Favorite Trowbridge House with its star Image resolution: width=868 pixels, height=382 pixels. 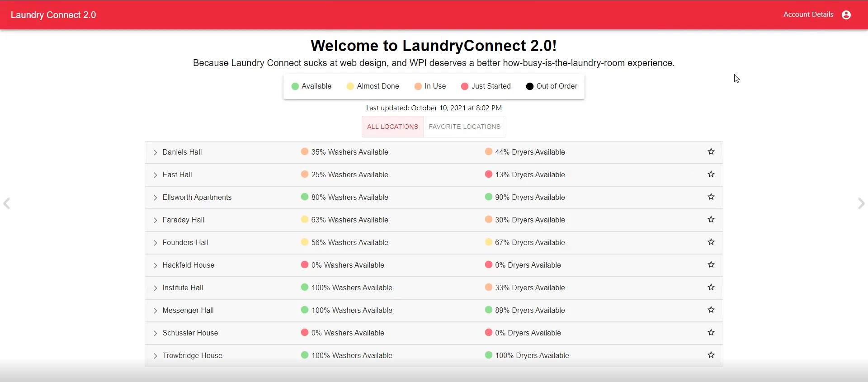click(711, 355)
